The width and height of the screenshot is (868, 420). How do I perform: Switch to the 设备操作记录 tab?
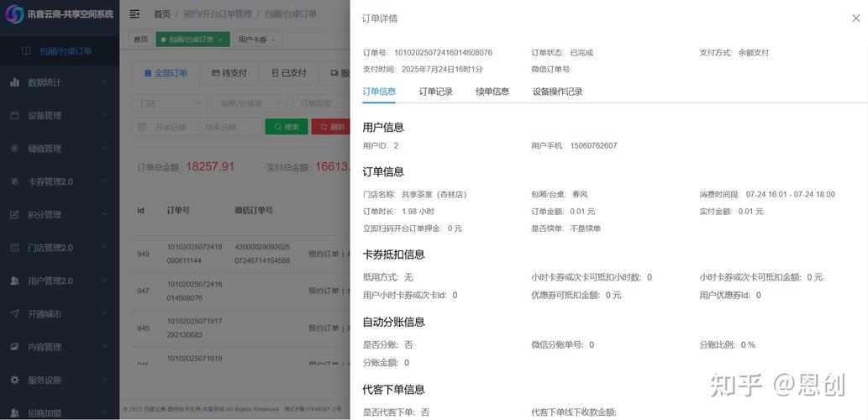point(557,92)
